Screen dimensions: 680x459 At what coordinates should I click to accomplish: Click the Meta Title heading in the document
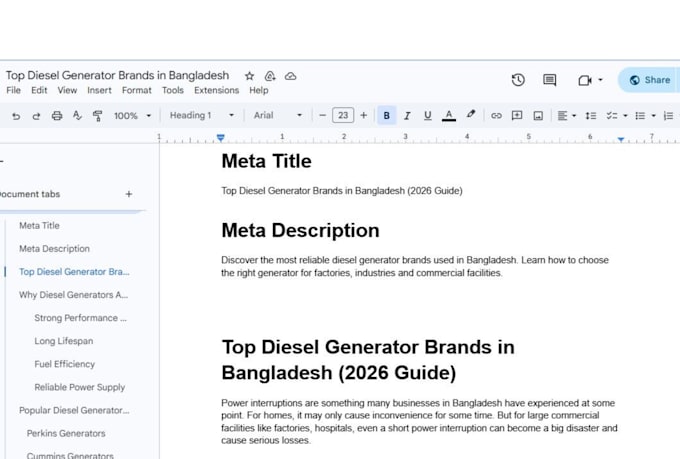[266, 161]
